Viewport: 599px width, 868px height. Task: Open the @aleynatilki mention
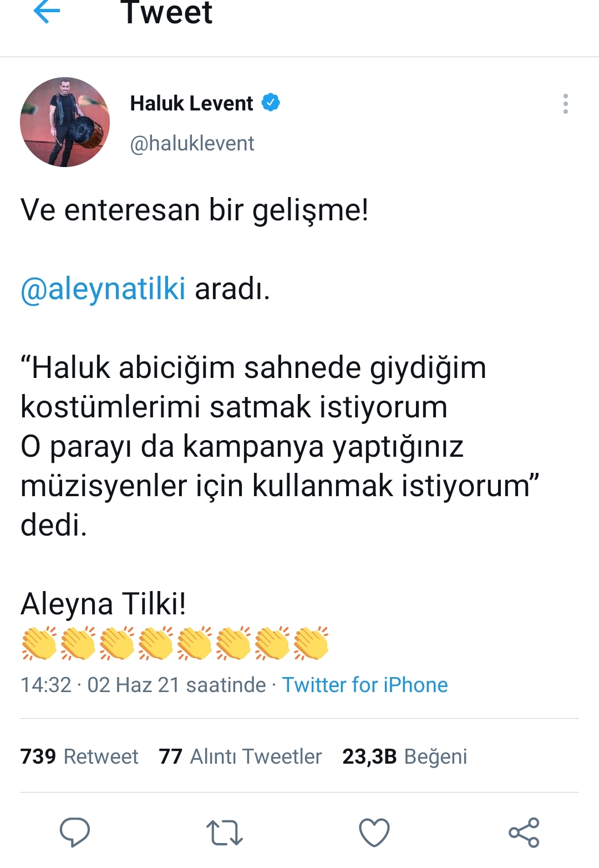[x=103, y=289]
